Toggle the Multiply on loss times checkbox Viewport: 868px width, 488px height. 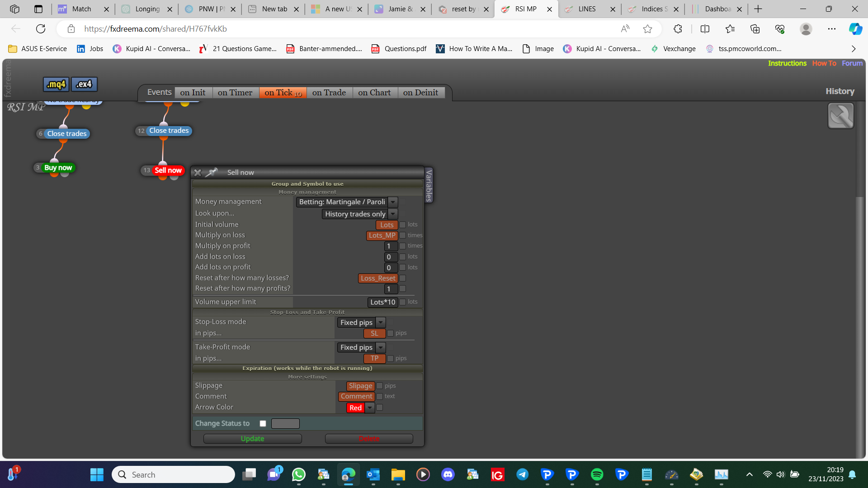(403, 235)
